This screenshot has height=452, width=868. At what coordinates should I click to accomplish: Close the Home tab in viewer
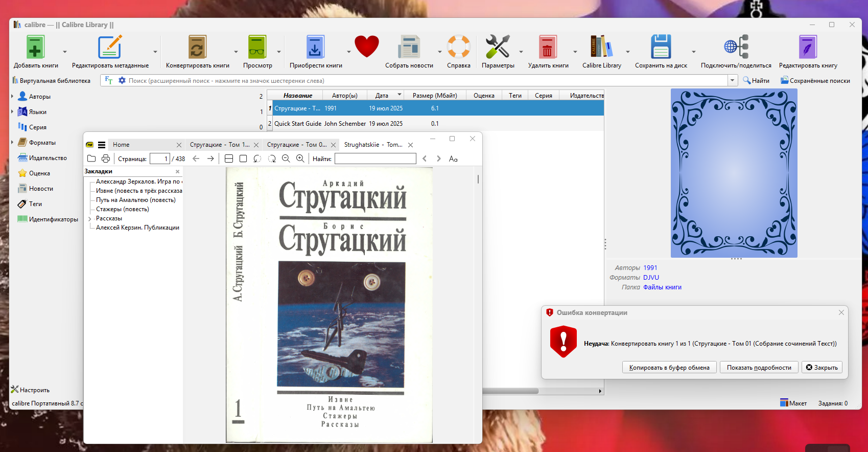click(179, 145)
